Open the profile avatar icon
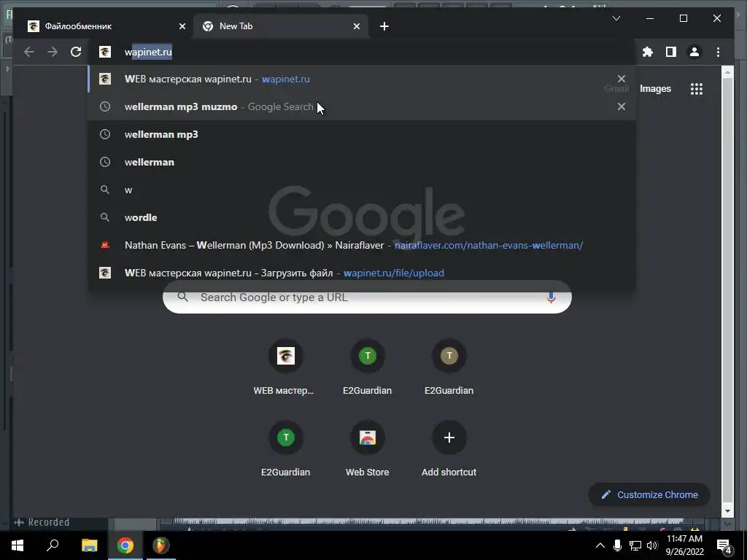 click(694, 52)
